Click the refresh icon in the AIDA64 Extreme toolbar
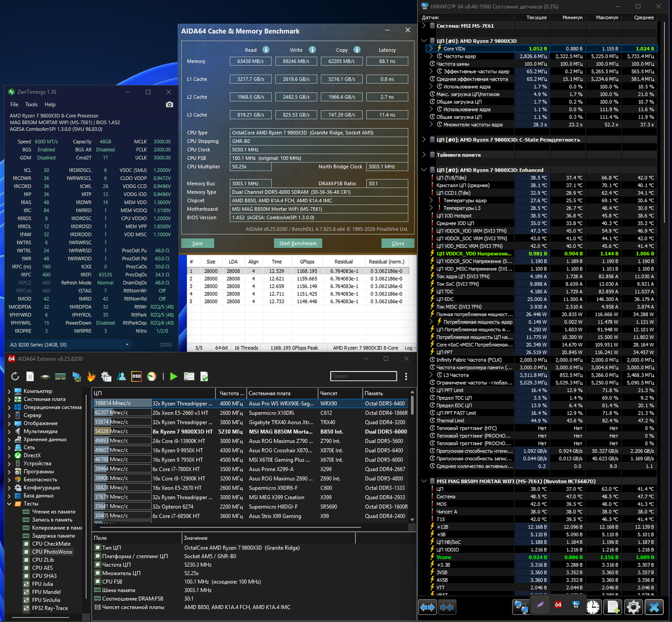This screenshot has height=622, width=672. point(15,376)
